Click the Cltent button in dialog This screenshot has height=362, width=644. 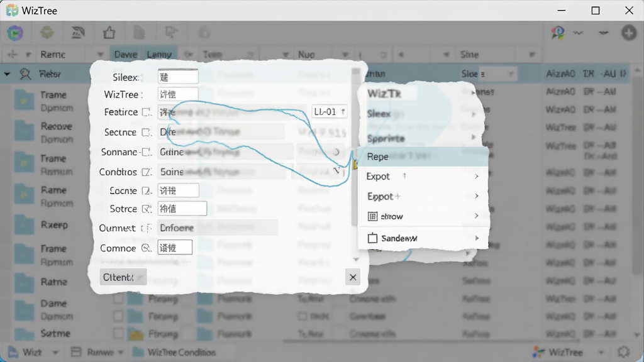pyautogui.click(x=123, y=277)
